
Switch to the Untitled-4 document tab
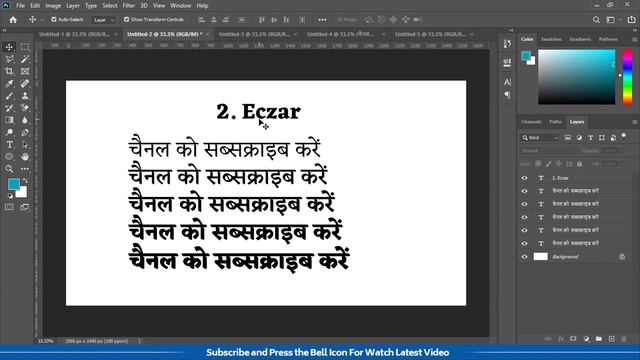340,34
